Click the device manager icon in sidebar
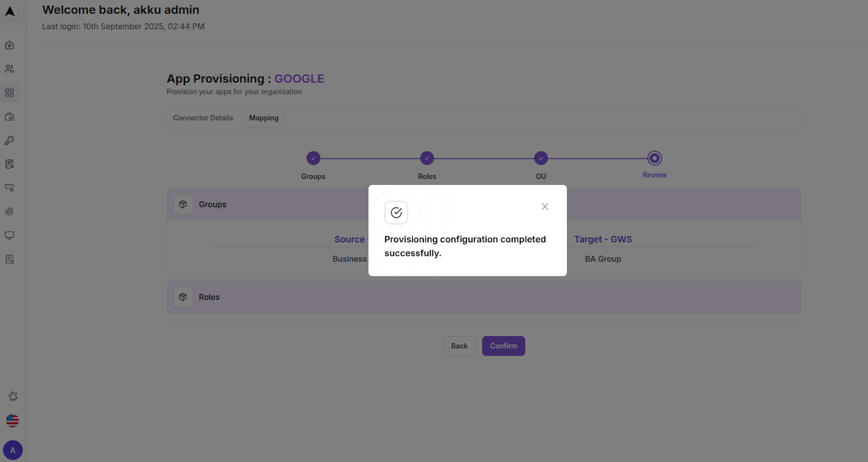The height and width of the screenshot is (462, 868). coord(9,188)
